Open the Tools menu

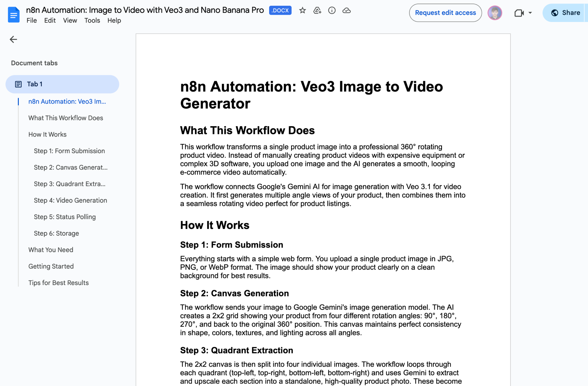click(x=92, y=20)
